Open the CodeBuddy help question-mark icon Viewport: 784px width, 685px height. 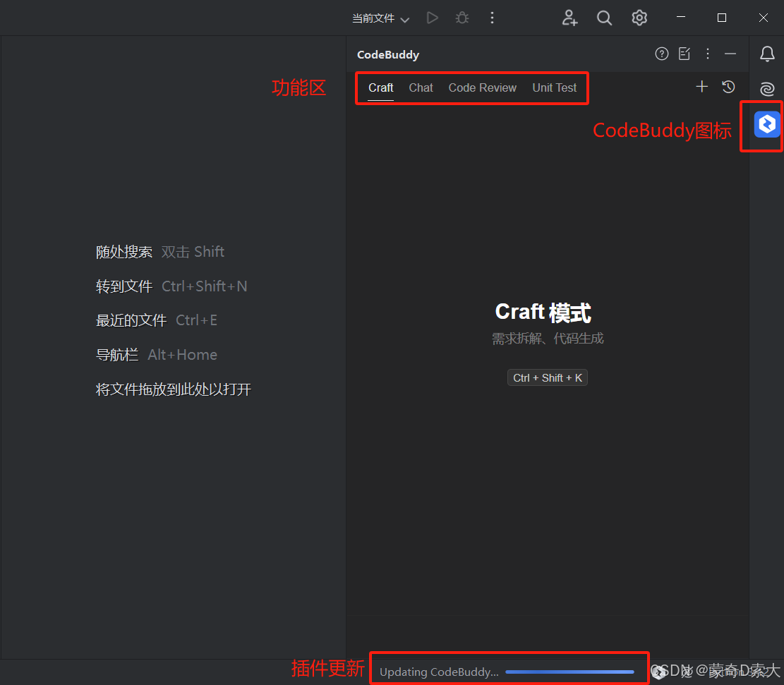point(661,54)
